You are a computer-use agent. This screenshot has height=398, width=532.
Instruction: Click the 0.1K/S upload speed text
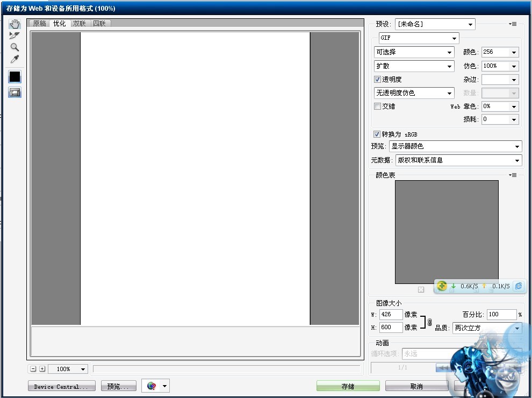pos(500,286)
